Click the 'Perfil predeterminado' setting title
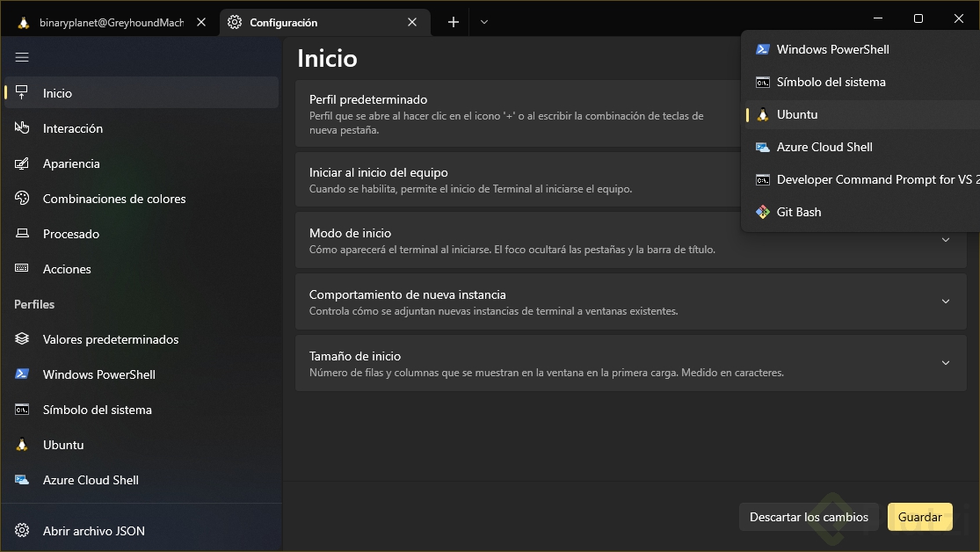This screenshot has height=552, width=980. 368,99
